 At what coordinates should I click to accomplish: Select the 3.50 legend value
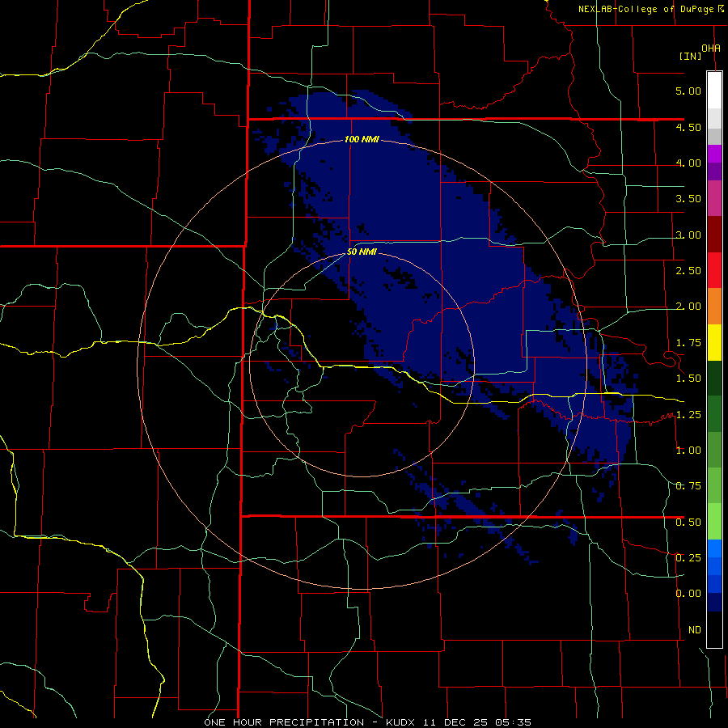click(x=688, y=199)
